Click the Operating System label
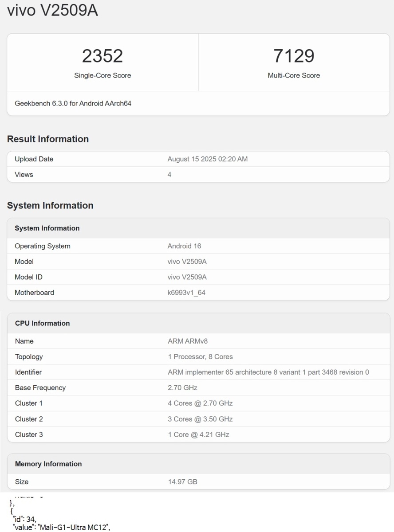 tap(43, 246)
